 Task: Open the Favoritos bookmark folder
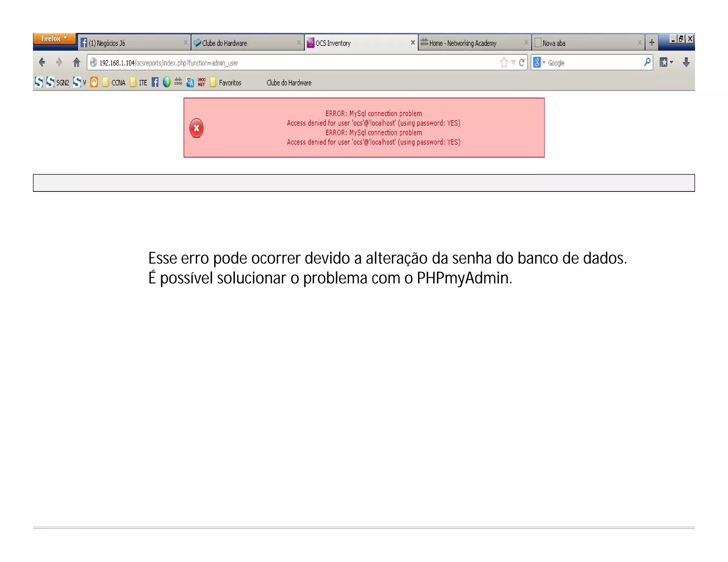pyautogui.click(x=225, y=82)
